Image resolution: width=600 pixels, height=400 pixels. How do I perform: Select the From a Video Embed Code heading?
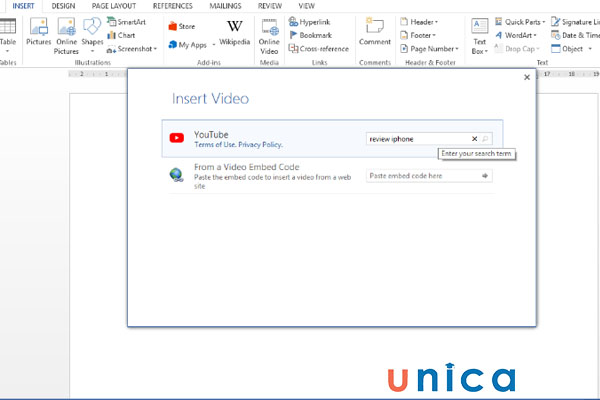[x=246, y=167]
